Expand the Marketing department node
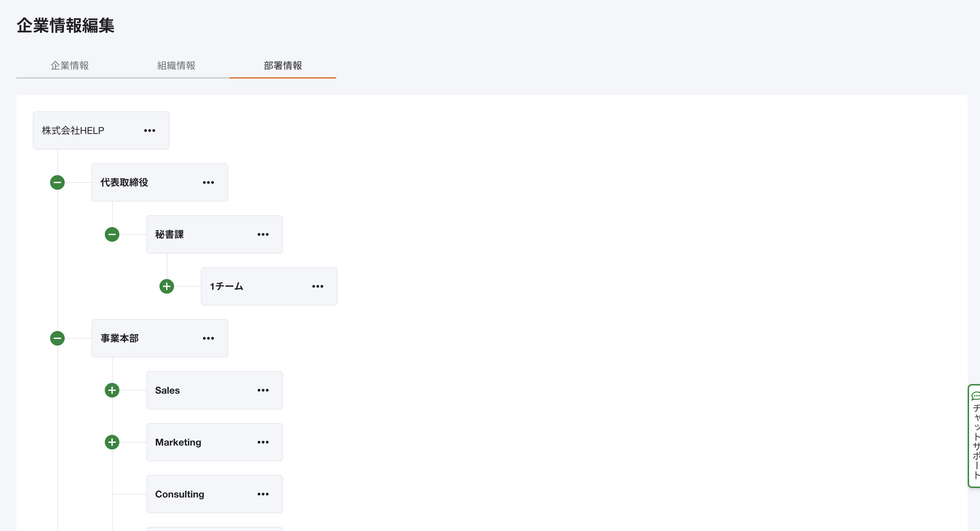This screenshot has width=980, height=531. point(112,442)
